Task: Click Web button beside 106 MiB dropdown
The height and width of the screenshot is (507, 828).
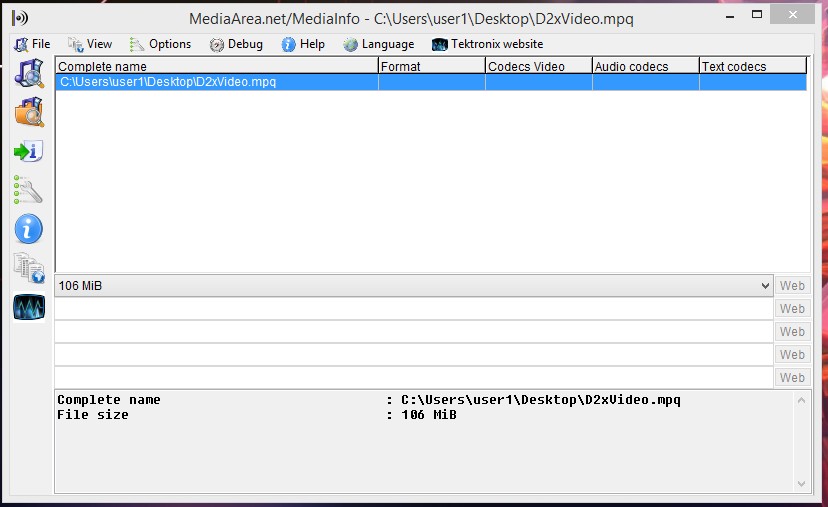Action: pos(792,286)
